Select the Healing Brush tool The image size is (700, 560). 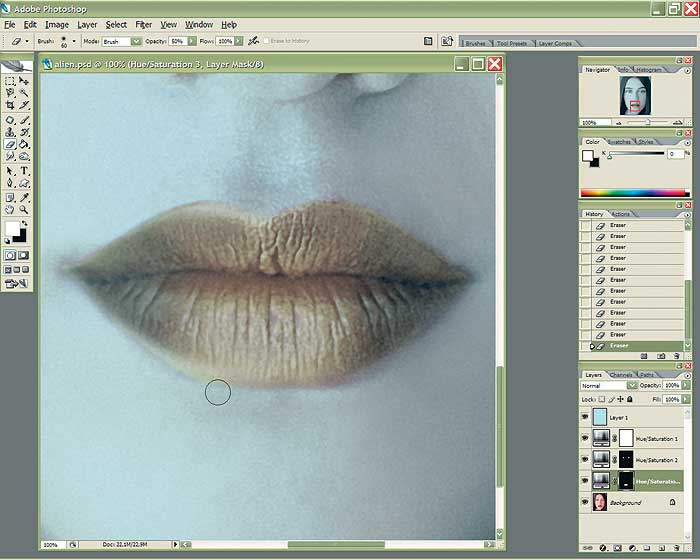[10, 120]
